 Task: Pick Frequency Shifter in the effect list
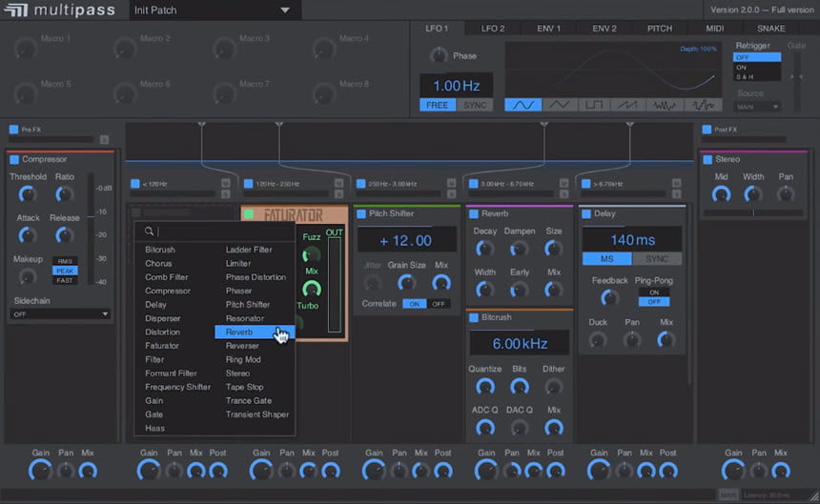[177, 387]
